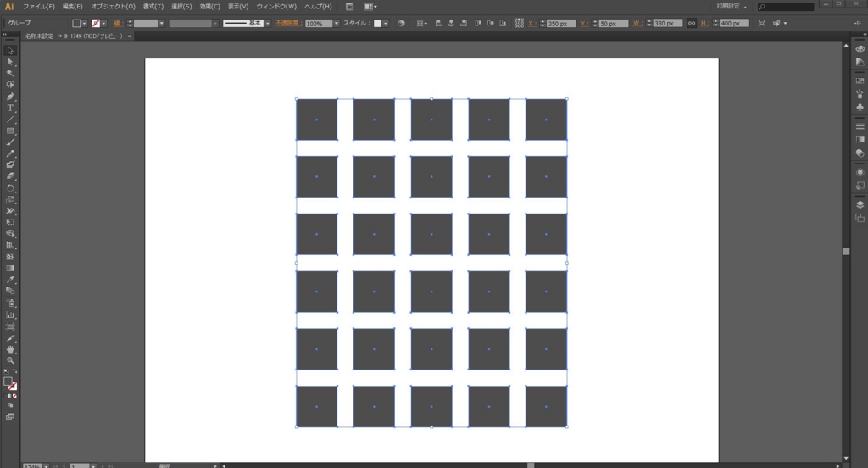Viewport: 868px width, 468px height.
Task: Click the stroke color box in toolbox
Action: coord(13,387)
